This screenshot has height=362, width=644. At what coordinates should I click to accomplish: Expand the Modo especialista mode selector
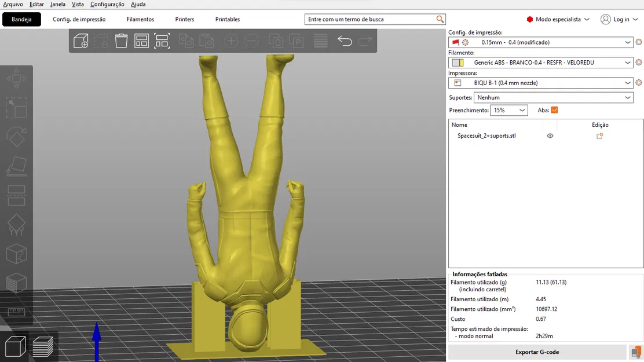point(558,19)
